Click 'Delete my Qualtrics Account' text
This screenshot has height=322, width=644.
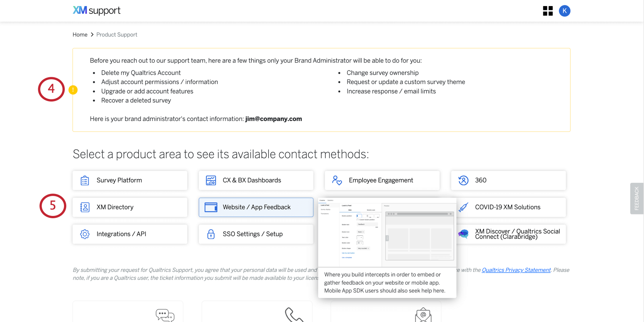(141, 73)
